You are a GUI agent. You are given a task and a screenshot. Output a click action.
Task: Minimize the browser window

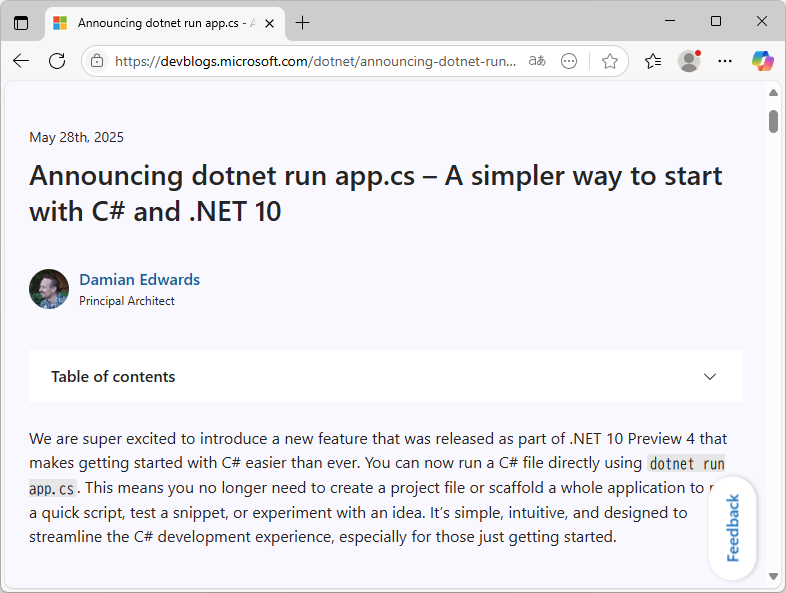670,21
